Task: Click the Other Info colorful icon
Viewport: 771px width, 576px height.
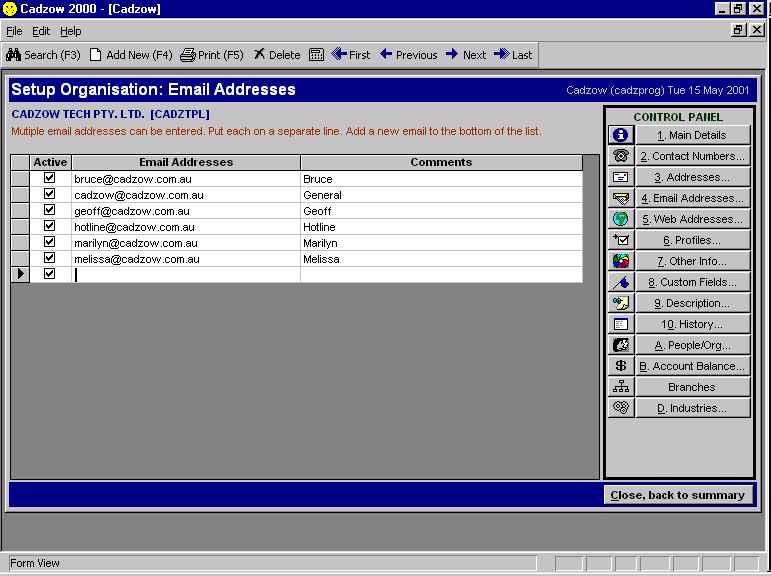Action: [x=621, y=261]
